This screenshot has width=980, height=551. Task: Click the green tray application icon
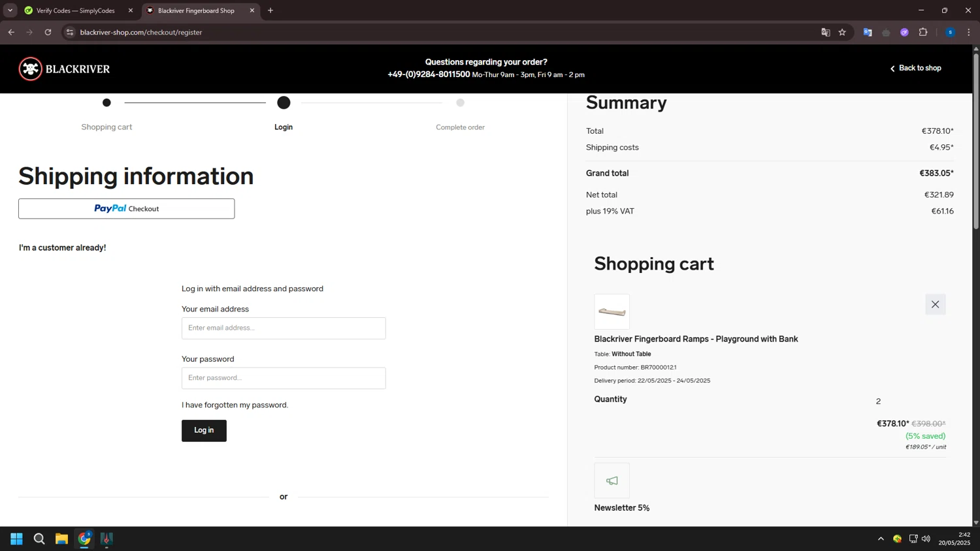[x=897, y=539]
